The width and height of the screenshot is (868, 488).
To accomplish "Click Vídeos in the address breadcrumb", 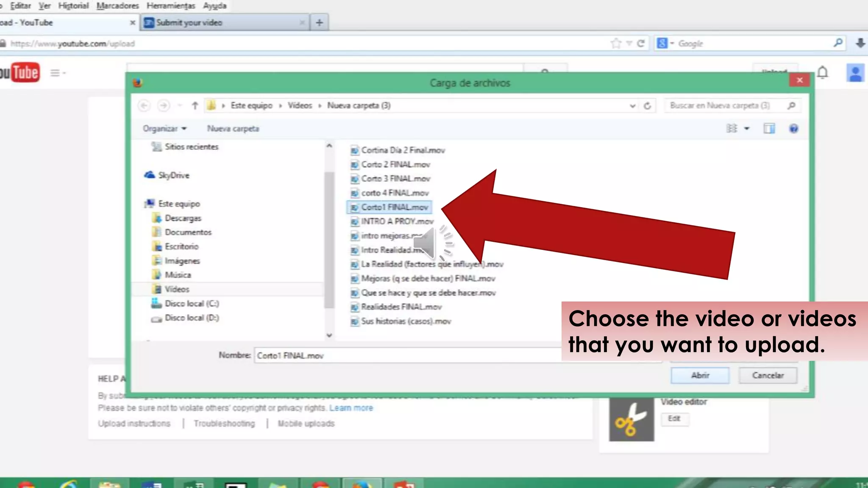I will 300,105.
